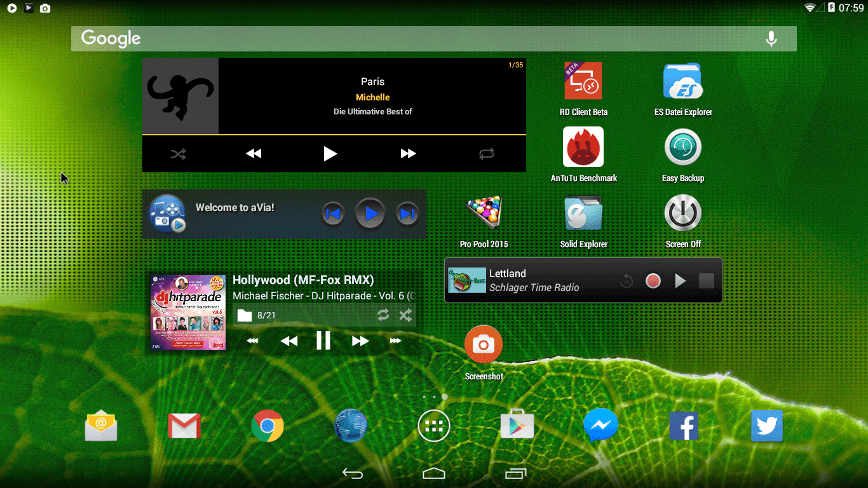This screenshot has height=488, width=868.
Task: Open the Recent Apps overview
Action: tap(515, 473)
